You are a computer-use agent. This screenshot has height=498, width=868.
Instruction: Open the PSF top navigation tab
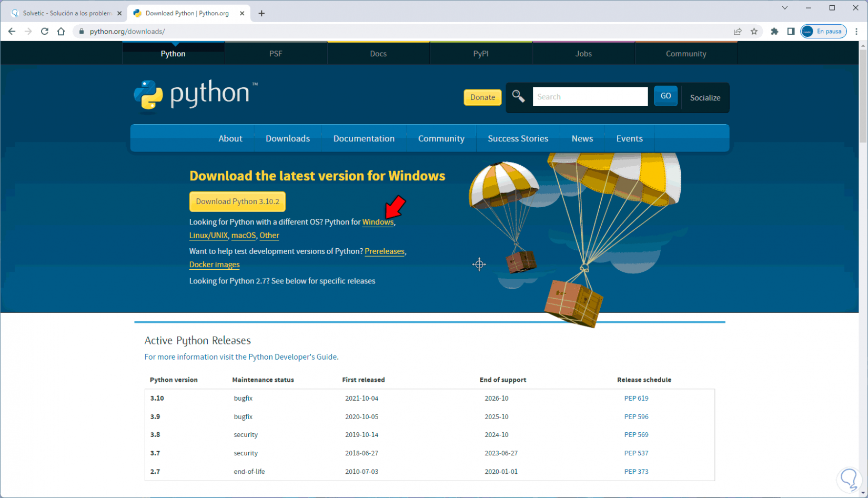[x=276, y=54]
